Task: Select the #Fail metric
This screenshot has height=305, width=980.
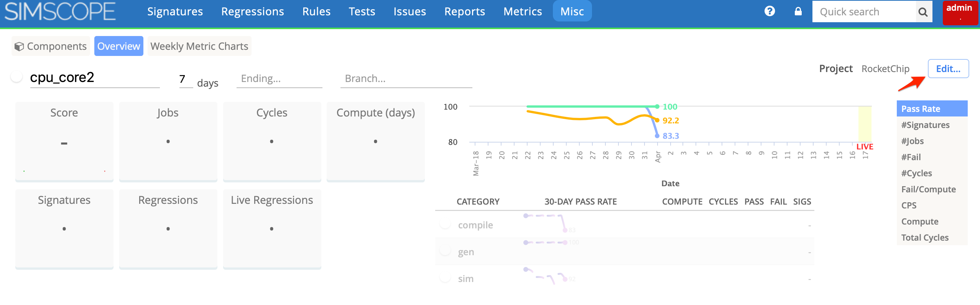Action: (932, 157)
